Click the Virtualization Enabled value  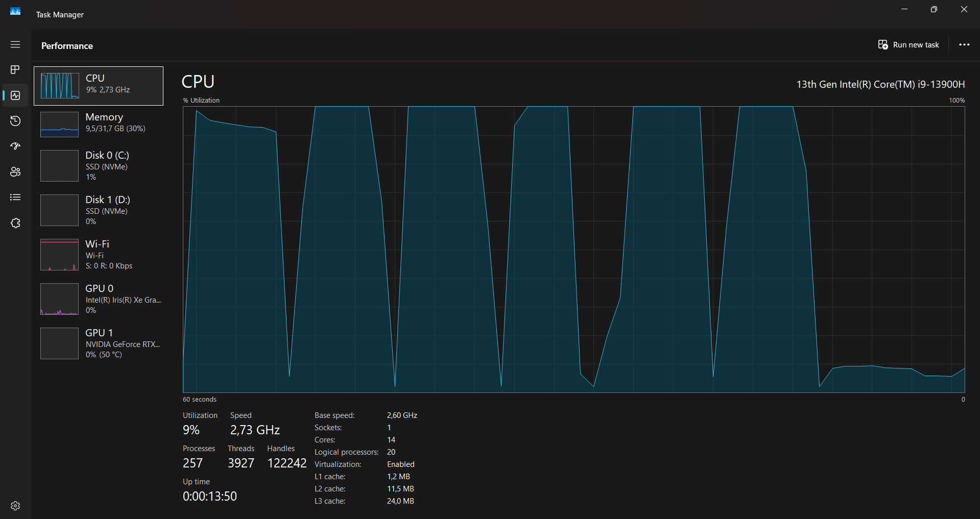tap(401, 464)
